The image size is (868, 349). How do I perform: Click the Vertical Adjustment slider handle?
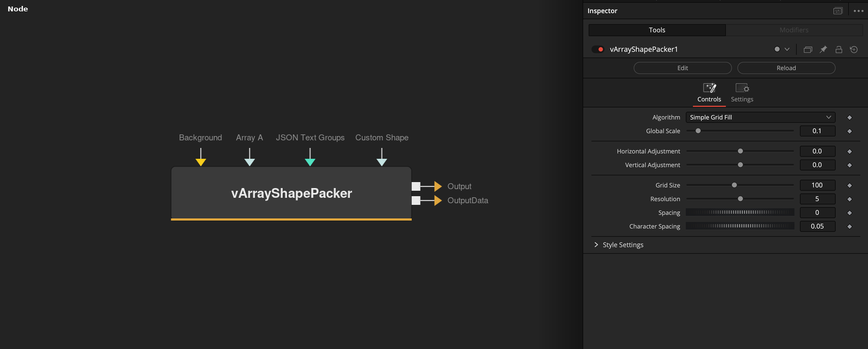coord(741,165)
